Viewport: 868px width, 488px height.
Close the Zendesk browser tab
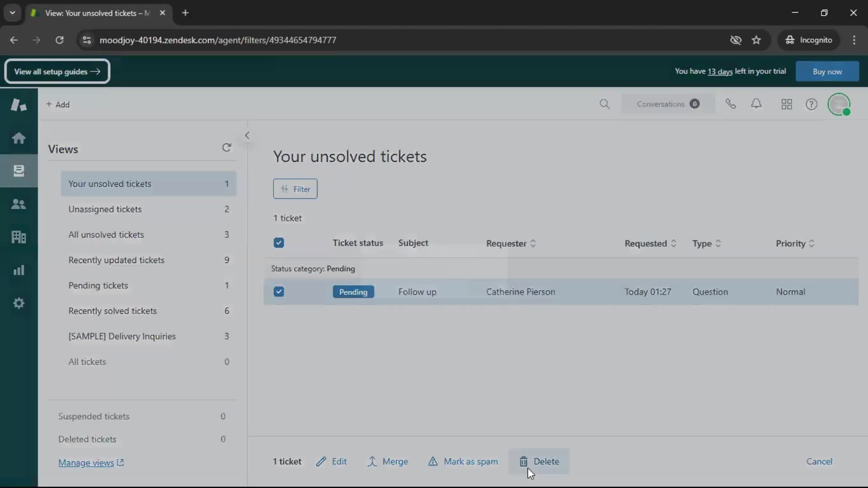(162, 13)
